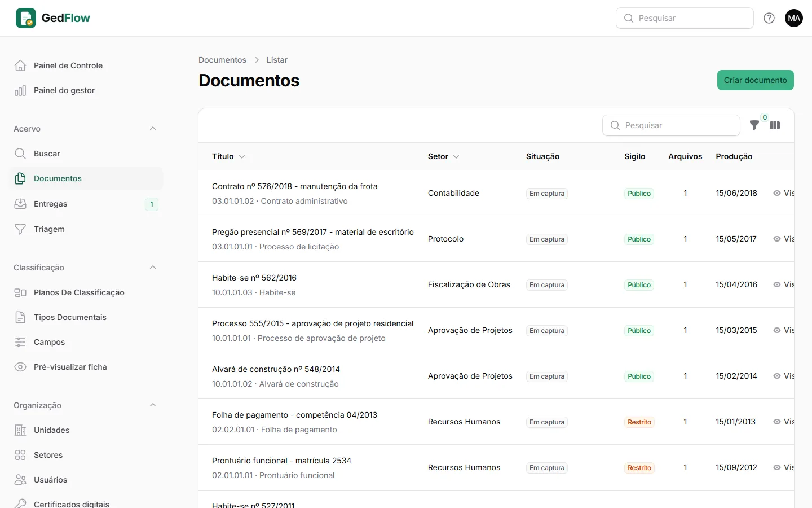Toggle columns with the column manager icon
The width and height of the screenshot is (812, 508).
[x=775, y=125]
